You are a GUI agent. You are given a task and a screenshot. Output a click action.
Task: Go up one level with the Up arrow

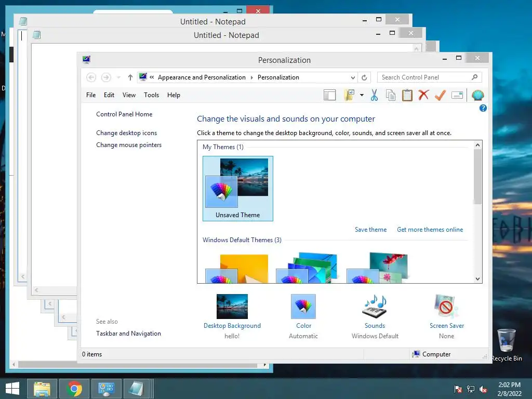[130, 77]
